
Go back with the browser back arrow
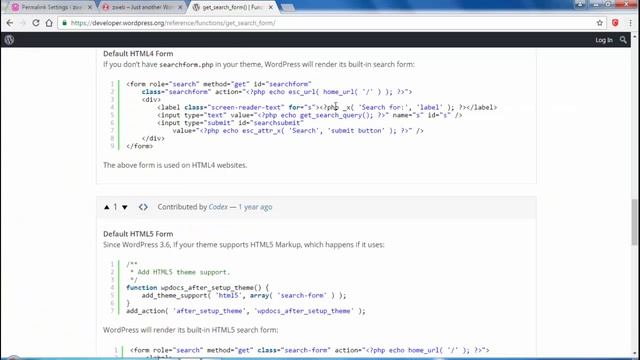[x=10, y=23]
